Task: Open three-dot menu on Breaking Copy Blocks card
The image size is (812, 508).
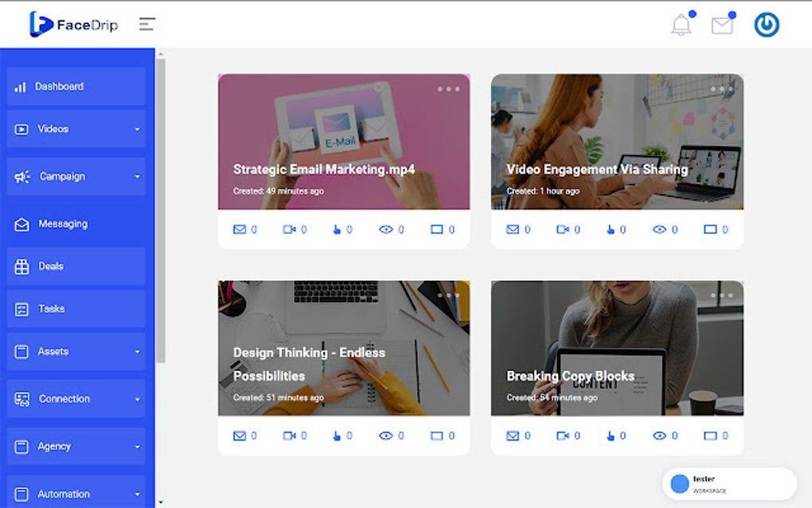Action: (722, 295)
